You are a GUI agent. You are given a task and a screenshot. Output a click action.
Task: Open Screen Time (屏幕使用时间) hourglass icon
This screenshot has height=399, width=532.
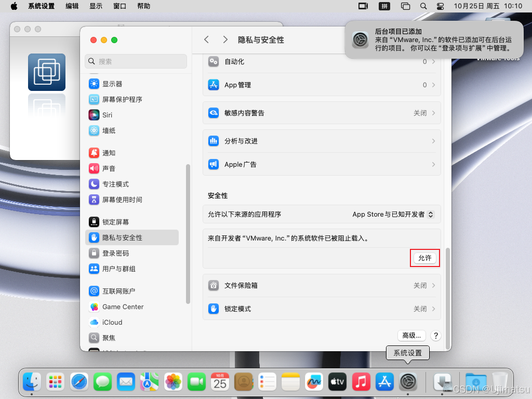[x=94, y=200]
